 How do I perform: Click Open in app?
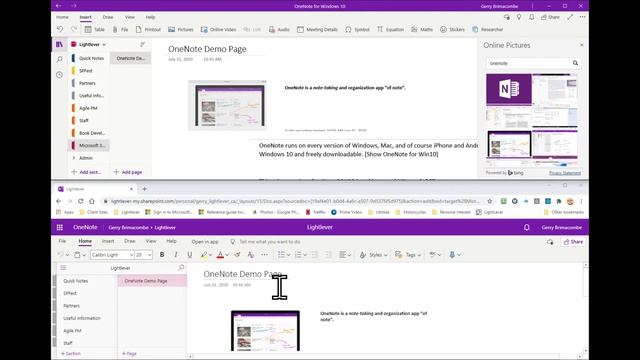205,242
